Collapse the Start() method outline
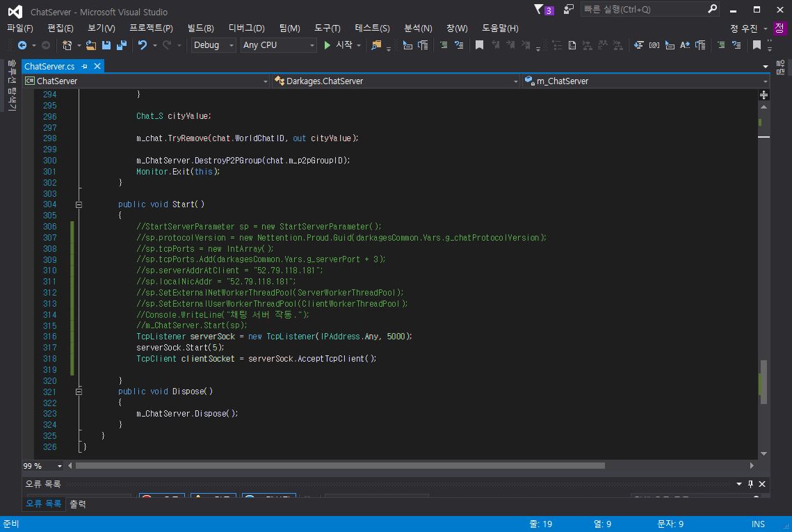 point(79,204)
